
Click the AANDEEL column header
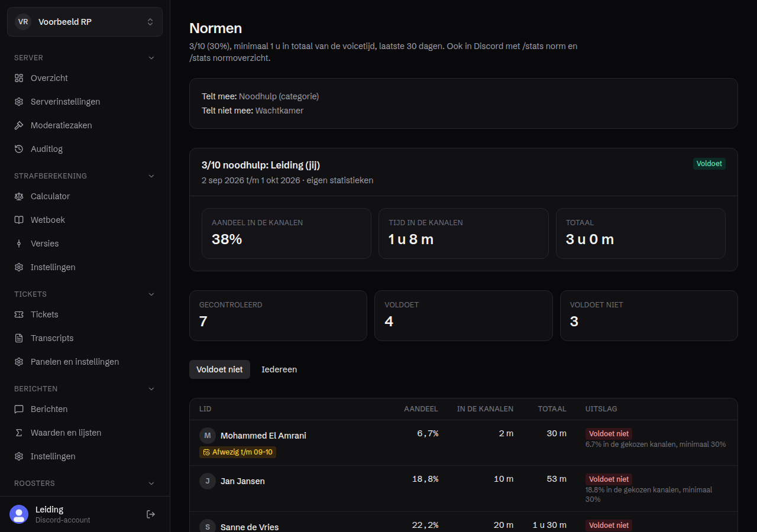[x=421, y=409]
